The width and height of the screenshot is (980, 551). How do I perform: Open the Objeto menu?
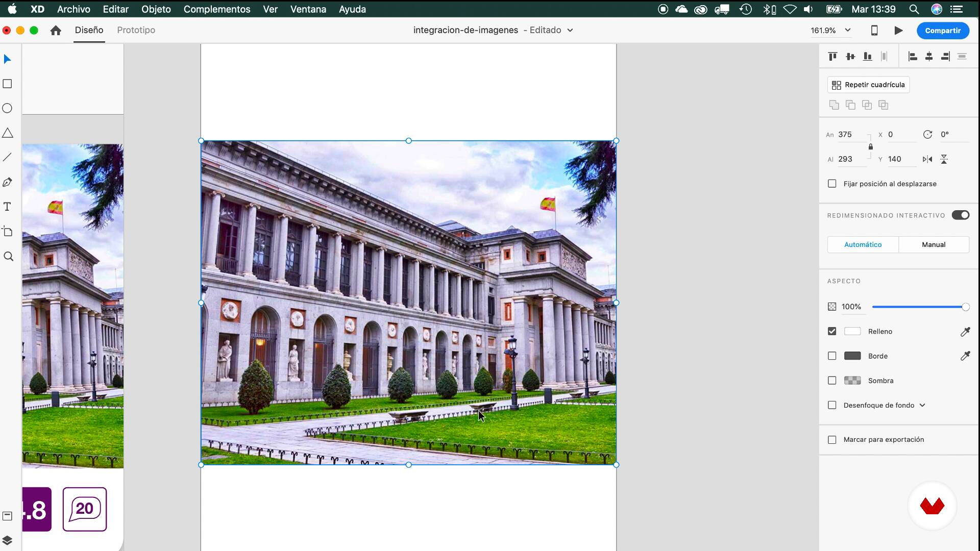156,9
